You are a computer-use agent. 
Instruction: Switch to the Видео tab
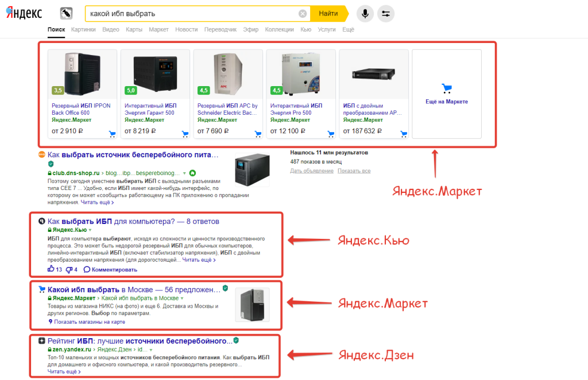[111, 29]
